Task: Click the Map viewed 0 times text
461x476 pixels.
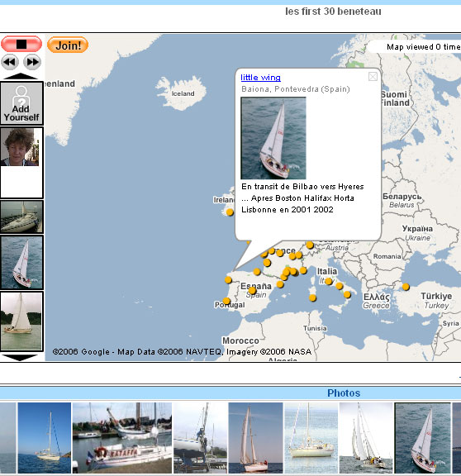Action: [424, 47]
